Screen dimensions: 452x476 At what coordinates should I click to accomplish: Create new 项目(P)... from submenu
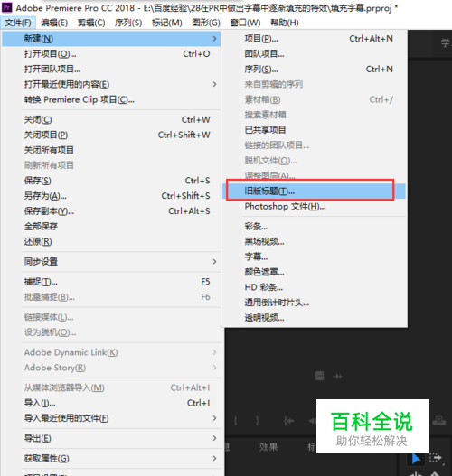point(315,39)
